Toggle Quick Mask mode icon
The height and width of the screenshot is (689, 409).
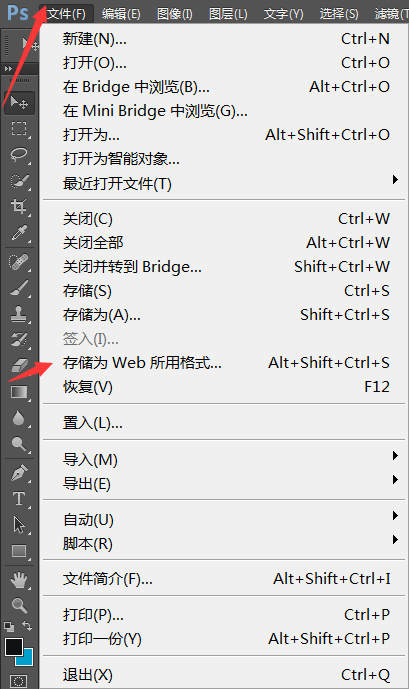(x=18, y=681)
